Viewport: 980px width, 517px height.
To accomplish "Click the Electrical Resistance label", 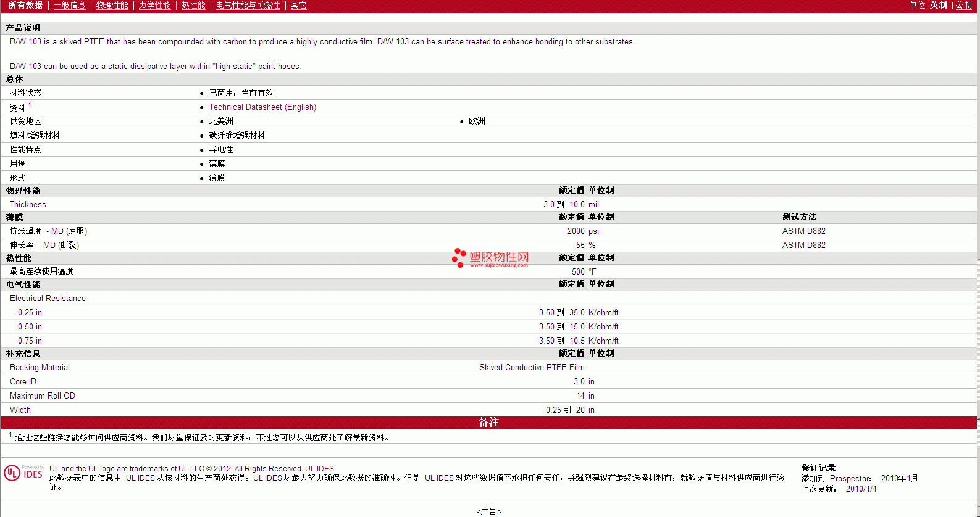I will [x=48, y=299].
